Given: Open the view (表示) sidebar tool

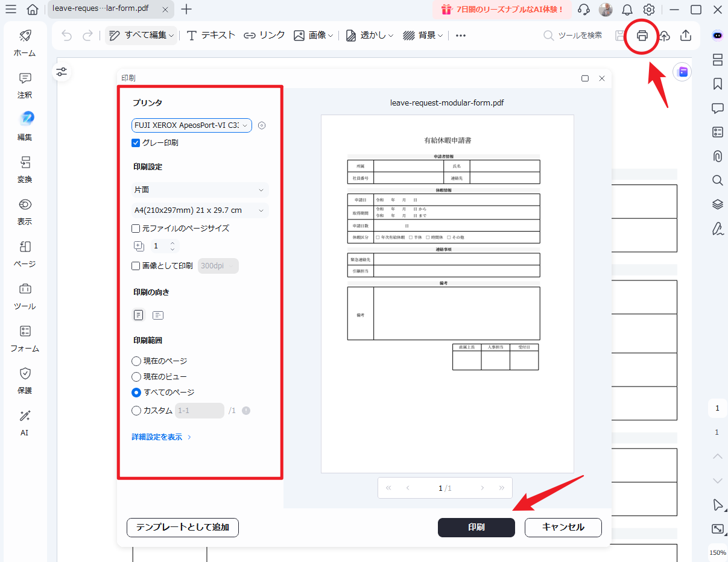Looking at the screenshot, I should (25, 212).
